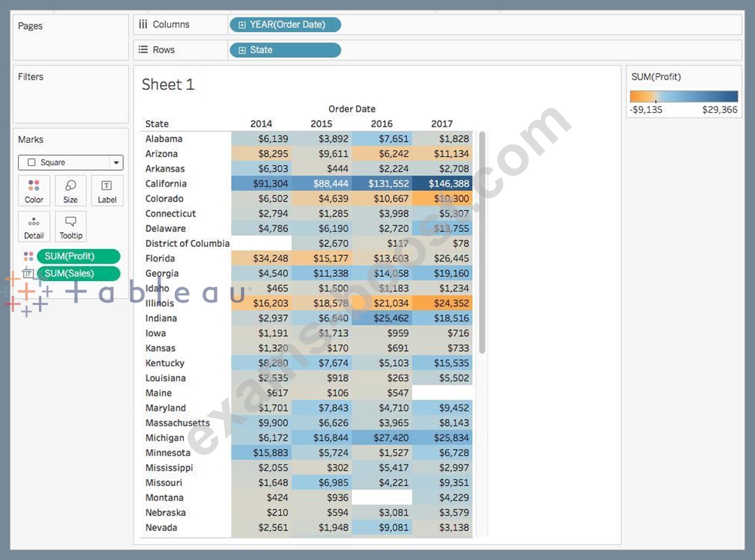
Task: Select the Montana row label
Action: 165,497
